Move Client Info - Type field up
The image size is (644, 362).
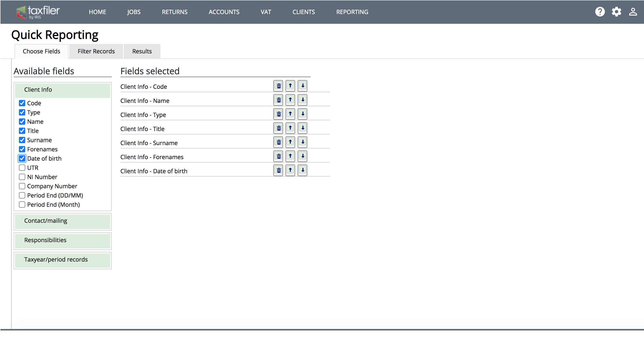(290, 114)
